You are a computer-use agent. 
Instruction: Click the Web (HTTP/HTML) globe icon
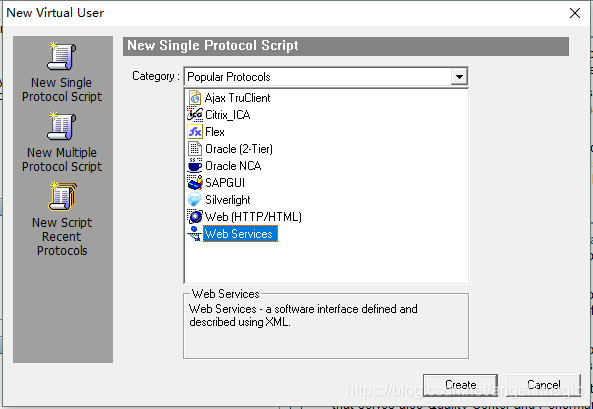(x=195, y=217)
